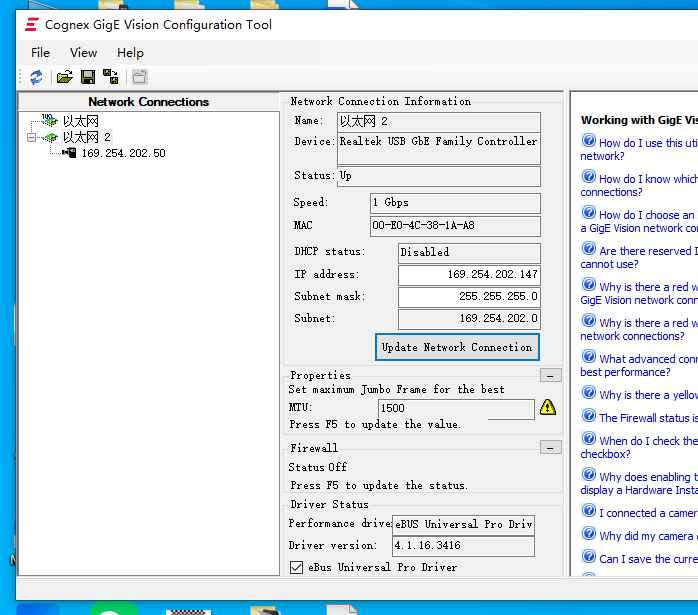This screenshot has width=698, height=615.
Task: Click the Network Connections panel header
Action: tap(148, 102)
